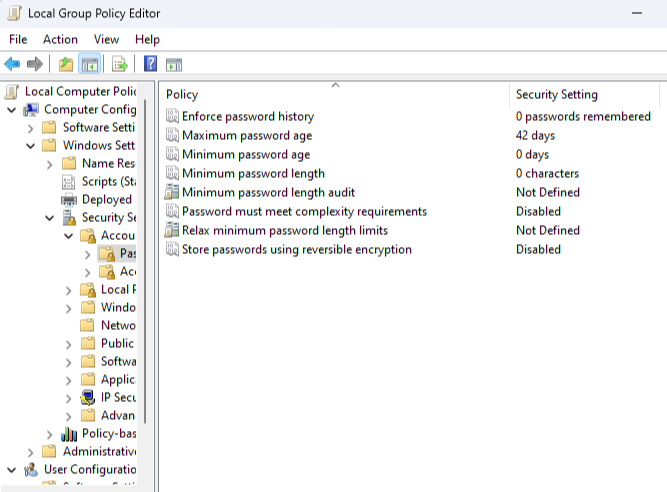Click the Computer Configuration monitor icon

point(31,110)
